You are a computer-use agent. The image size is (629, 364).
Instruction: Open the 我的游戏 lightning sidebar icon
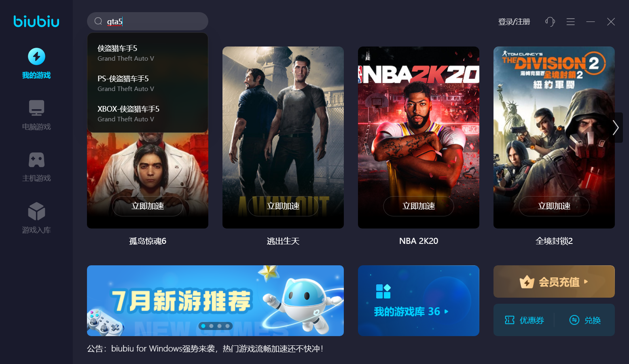click(36, 57)
